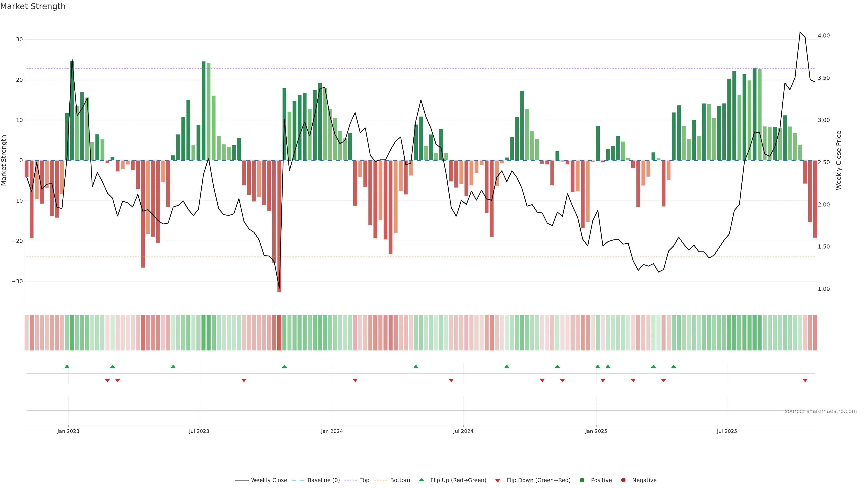Click the red Negative circle in legend
868x488 pixels.
tap(623, 480)
